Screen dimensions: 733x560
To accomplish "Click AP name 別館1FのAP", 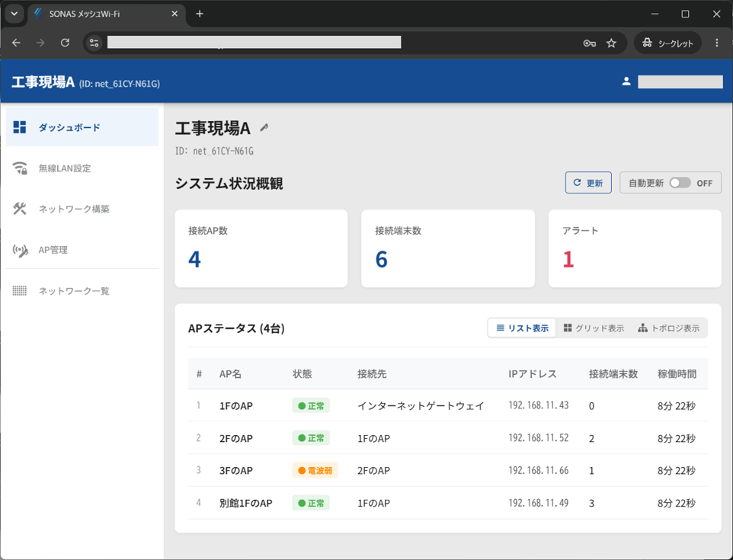I will 246,504.
